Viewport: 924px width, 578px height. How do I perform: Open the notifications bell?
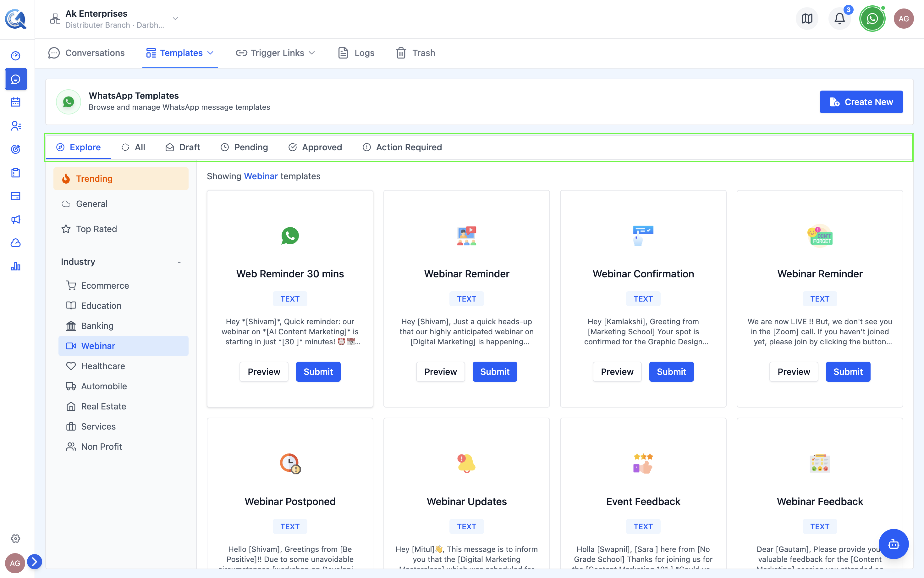pyautogui.click(x=839, y=19)
